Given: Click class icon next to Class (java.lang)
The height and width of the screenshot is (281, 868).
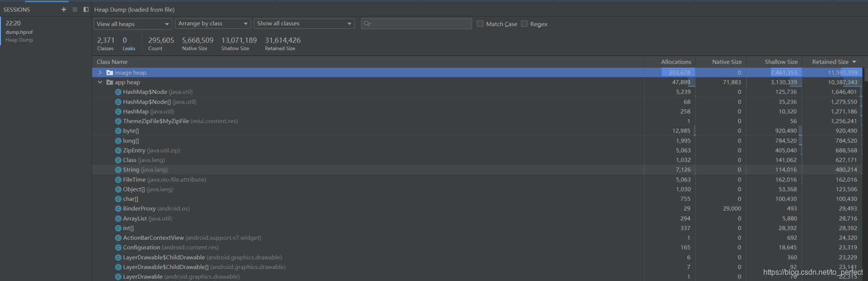Looking at the screenshot, I should [x=118, y=160].
